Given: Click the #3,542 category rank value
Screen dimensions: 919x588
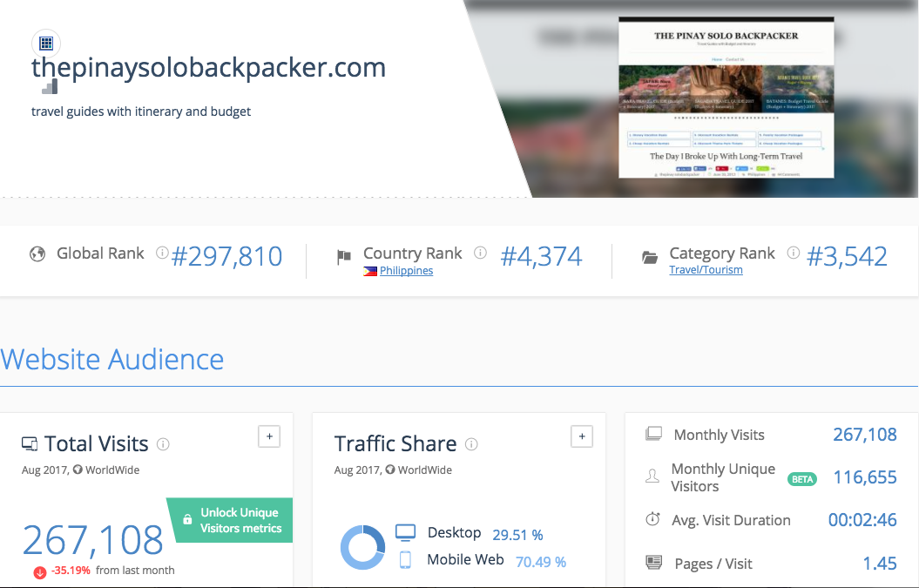Looking at the screenshot, I should coord(847,257).
